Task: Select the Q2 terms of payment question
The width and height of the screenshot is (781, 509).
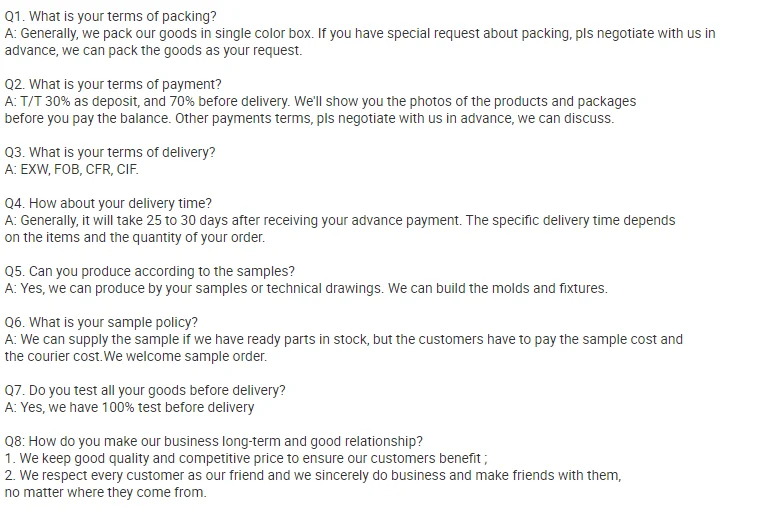Action: click(x=113, y=84)
